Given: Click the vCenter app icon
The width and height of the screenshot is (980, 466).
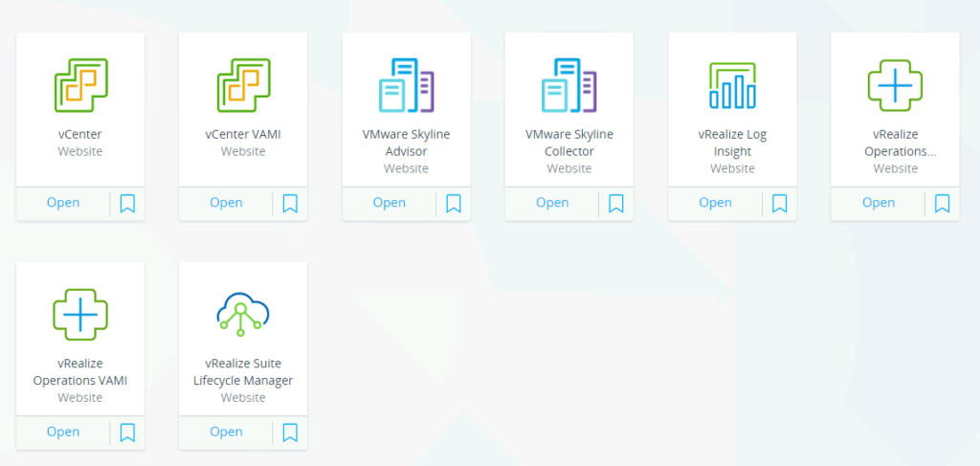Looking at the screenshot, I should click(80, 85).
